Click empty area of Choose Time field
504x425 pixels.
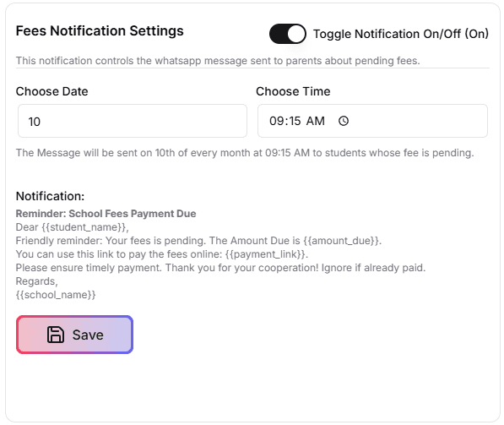(x=418, y=121)
